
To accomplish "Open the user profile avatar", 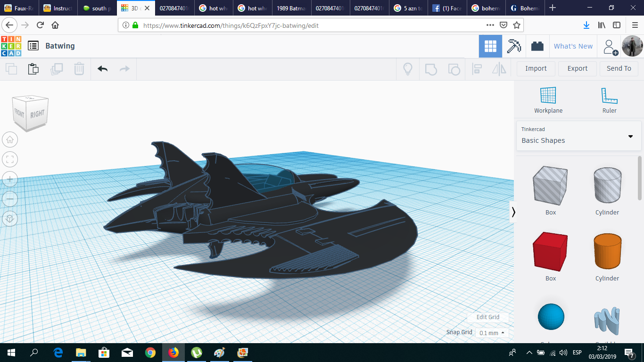I will point(632,46).
